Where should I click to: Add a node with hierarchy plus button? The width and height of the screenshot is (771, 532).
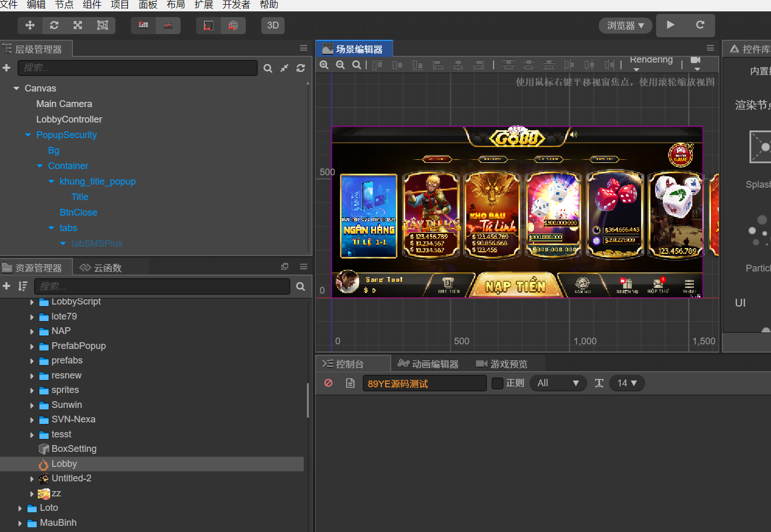tap(7, 68)
